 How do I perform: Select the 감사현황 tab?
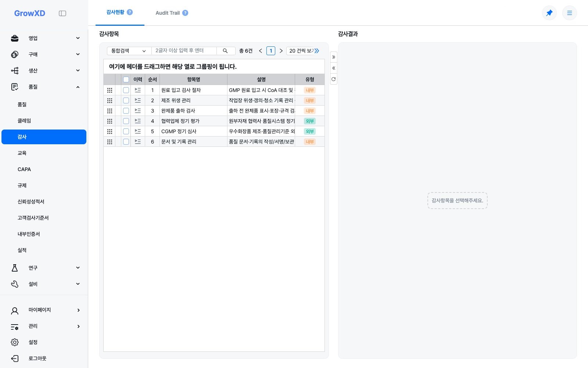[x=120, y=13]
